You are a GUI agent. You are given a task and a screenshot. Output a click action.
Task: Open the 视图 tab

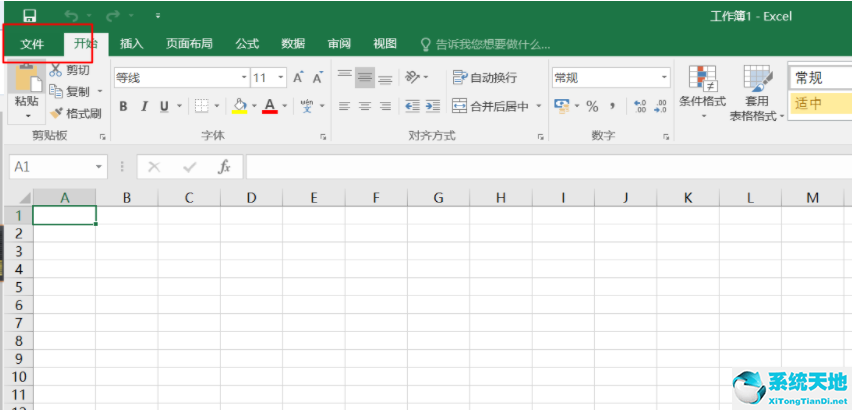point(385,44)
